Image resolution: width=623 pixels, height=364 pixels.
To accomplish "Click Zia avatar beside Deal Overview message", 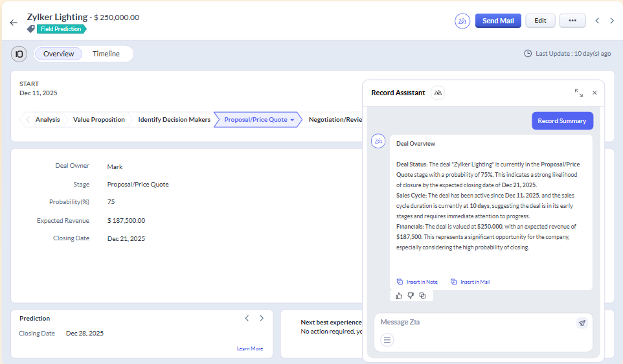I will pos(378,141).
